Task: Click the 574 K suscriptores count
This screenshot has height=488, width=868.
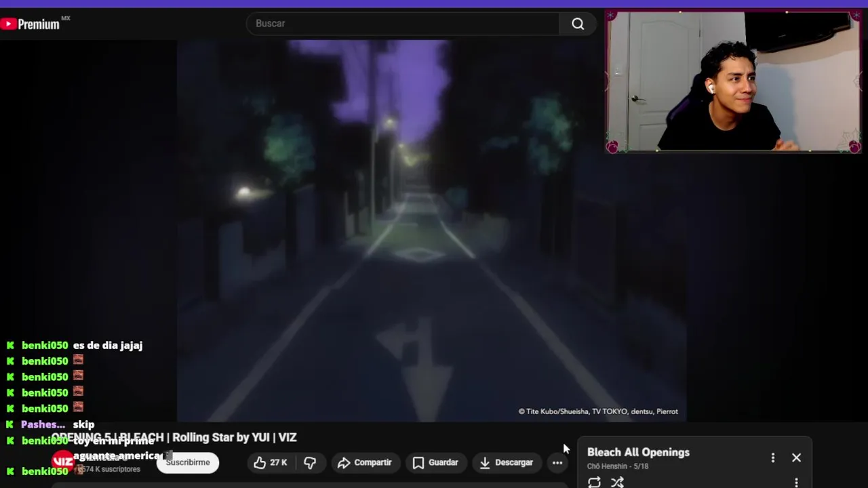Action: tap(109, 469)
